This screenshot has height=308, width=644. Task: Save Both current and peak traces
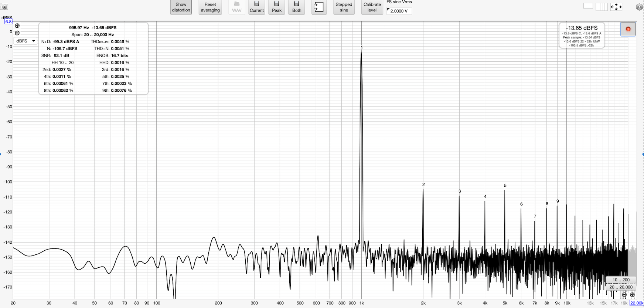[297, 7]
